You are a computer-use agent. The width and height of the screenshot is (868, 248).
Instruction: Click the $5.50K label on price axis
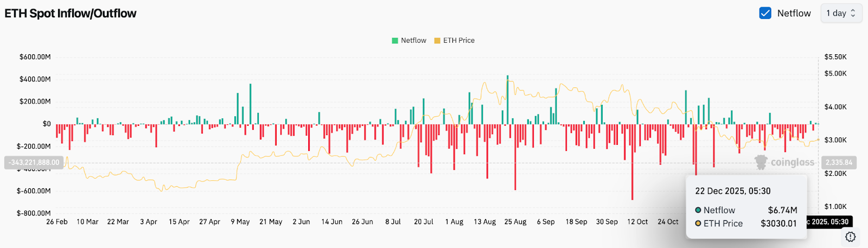(835, 56)
